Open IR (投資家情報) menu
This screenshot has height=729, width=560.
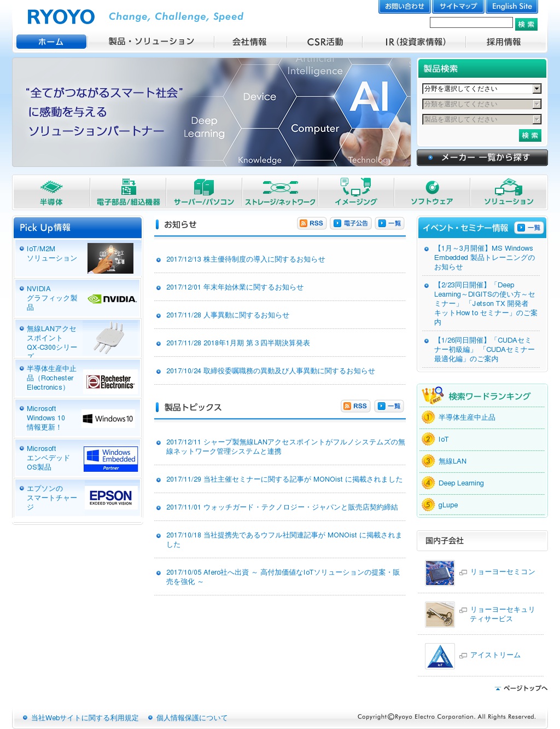(415, 42)
